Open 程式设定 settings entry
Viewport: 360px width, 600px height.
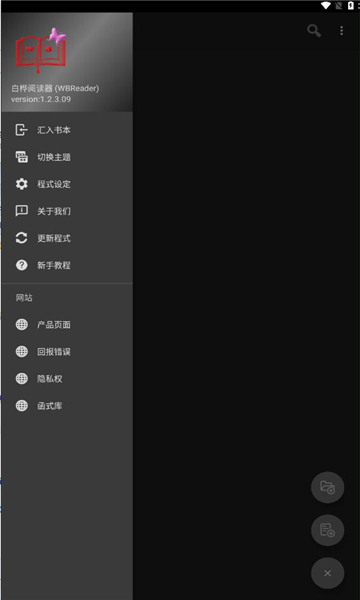(67, 184)
